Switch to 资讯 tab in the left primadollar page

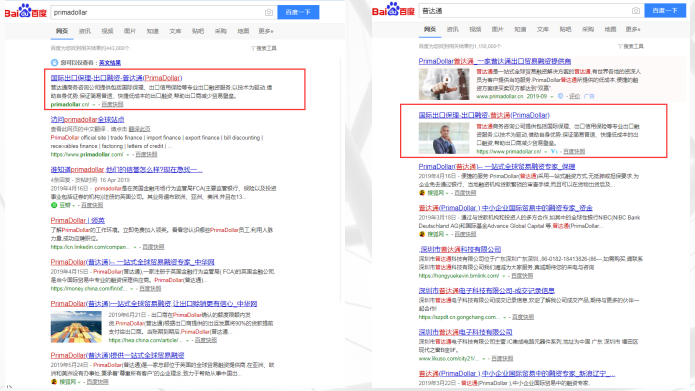[85, 31]
